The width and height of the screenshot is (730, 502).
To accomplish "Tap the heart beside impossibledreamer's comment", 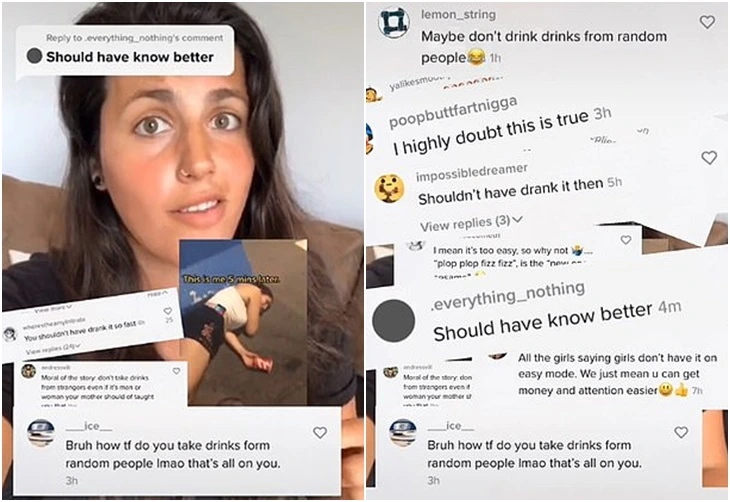I will [x=709, y=158].
